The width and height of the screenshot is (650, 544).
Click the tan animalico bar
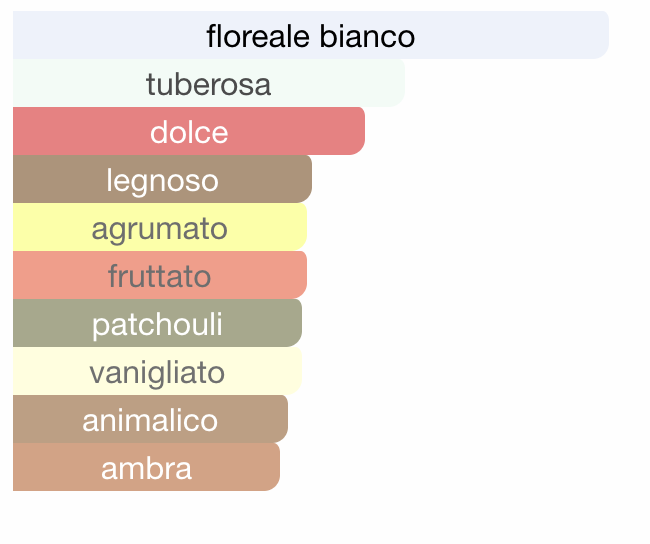150,419
